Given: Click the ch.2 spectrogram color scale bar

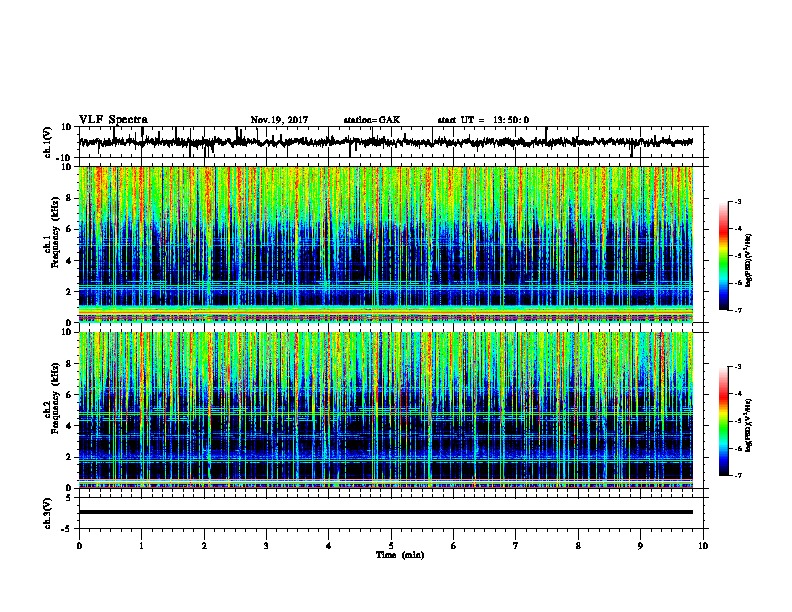Looking at the screenshot, I should (x=724, y=421).
